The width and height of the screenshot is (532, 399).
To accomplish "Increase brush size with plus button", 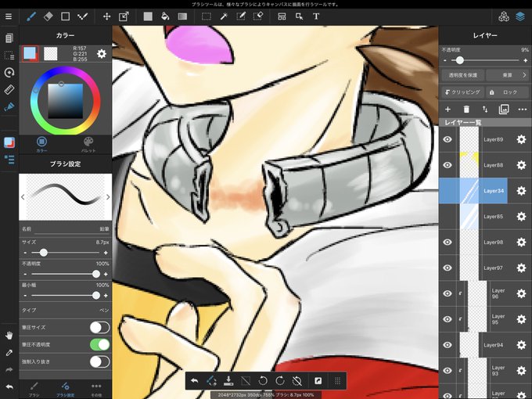I will click(x=106, y=253).
